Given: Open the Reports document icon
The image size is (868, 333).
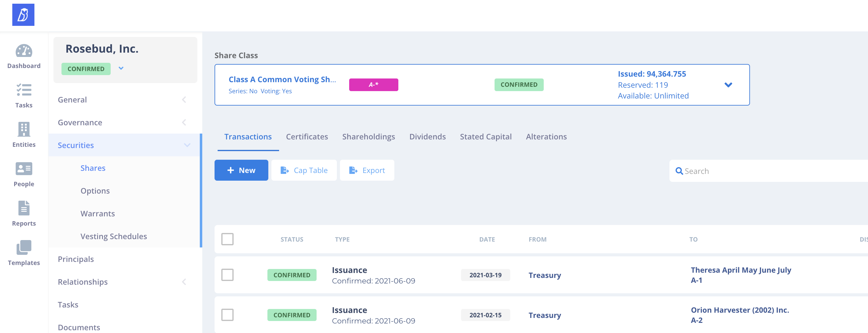Looking at the screenshot, I should 24,208.
